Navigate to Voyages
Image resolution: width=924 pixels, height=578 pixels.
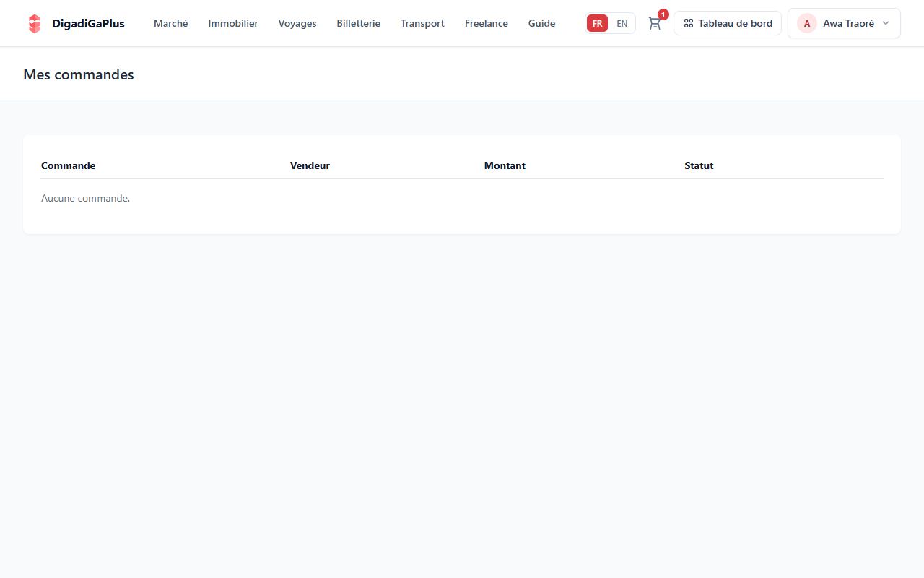pyautogui.click(x=297, y=23)
